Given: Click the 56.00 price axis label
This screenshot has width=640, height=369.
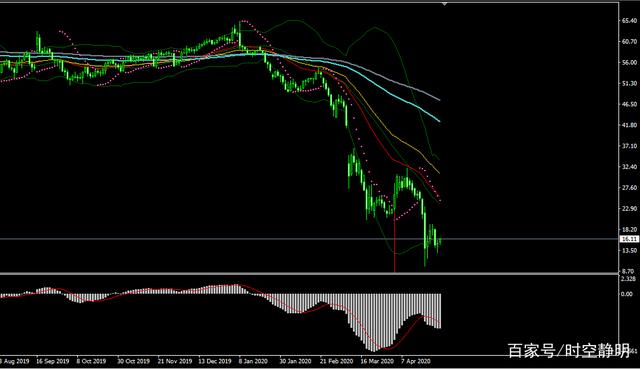Looking at the screenshot, I should [630, 62].
